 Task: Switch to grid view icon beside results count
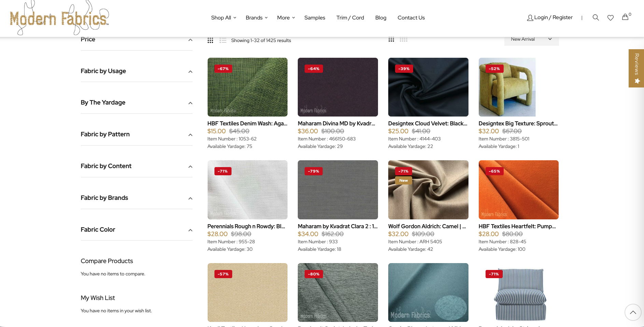[210, 40]
